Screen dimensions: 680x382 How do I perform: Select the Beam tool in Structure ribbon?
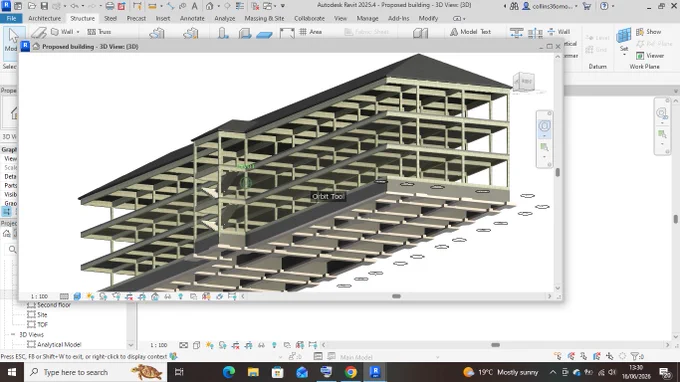point(39,33)
